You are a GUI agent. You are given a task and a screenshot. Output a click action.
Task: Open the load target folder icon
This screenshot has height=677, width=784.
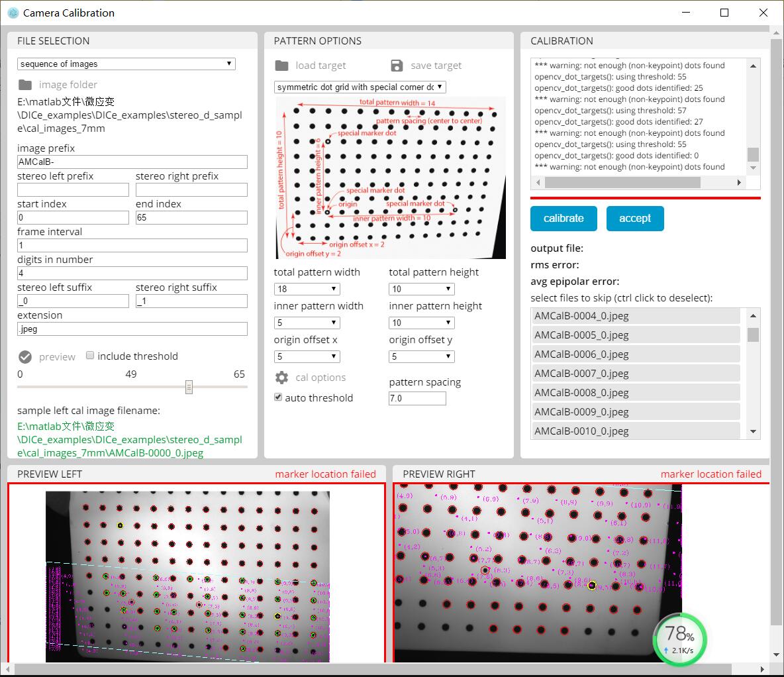tap(281, 65)
